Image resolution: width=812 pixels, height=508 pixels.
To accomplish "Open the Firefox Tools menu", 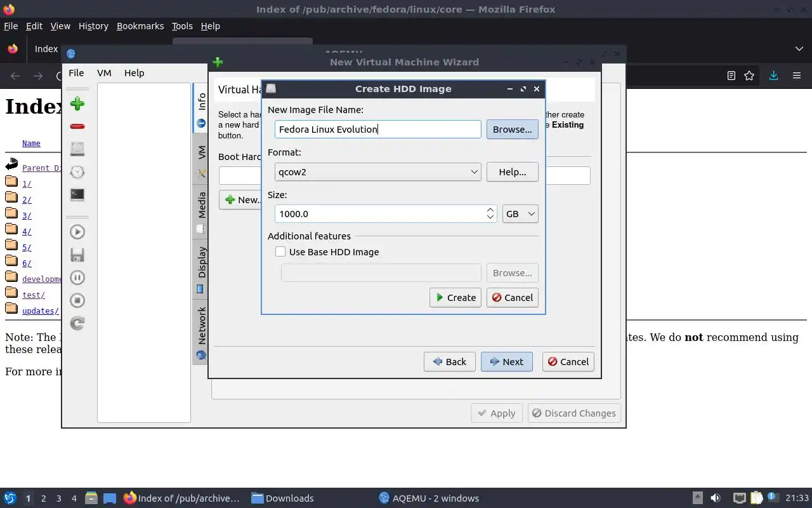I will click(182, 26).
